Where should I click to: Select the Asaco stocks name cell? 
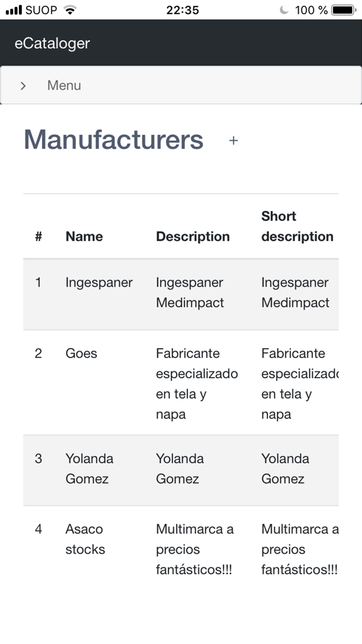85,539
